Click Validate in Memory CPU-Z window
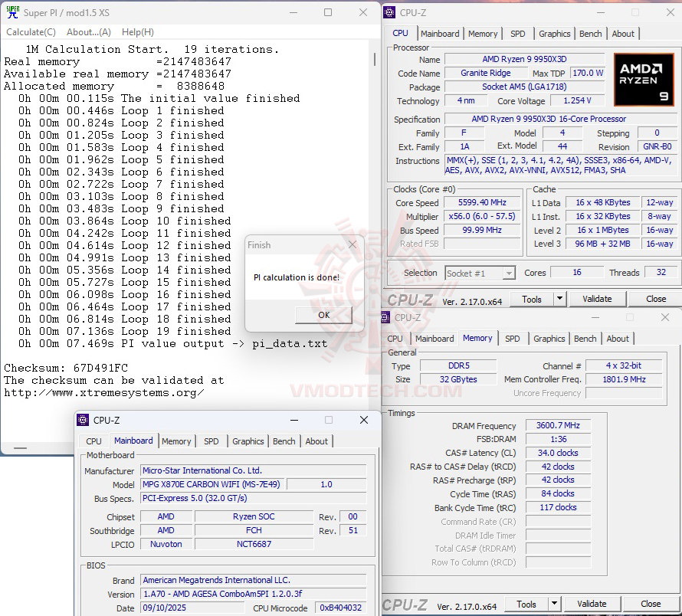The image size is (682, 616). (x=592, y=604)
